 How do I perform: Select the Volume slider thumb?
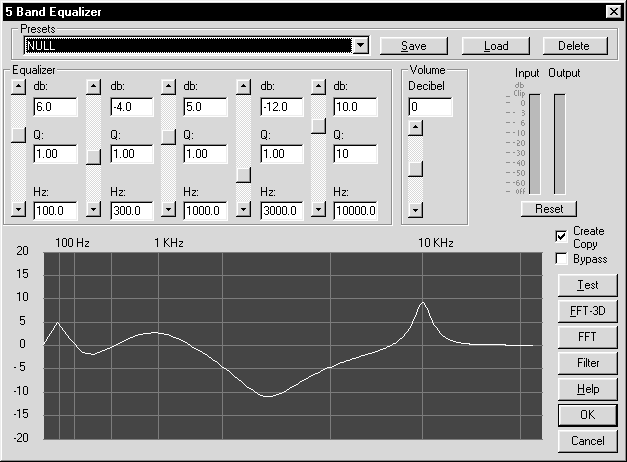[x=416, y=169]
